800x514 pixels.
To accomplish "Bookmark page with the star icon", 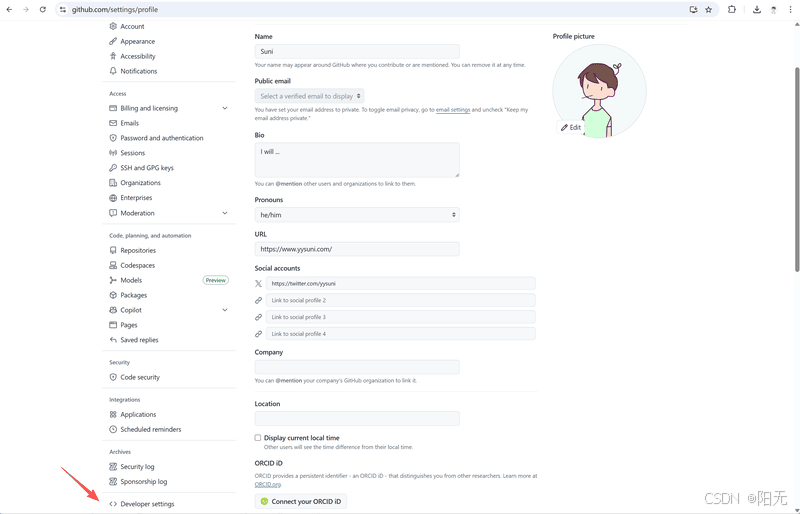I will 709,9.
